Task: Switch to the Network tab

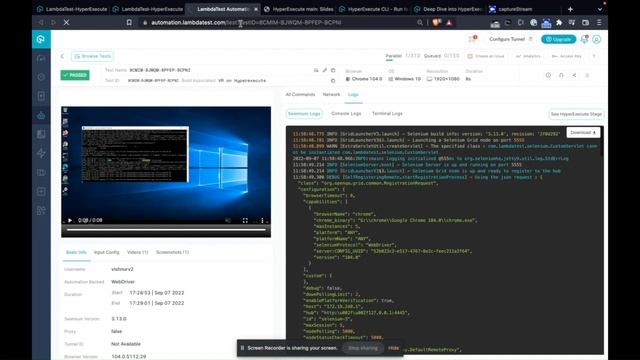Action: click(x=331, y=95)
